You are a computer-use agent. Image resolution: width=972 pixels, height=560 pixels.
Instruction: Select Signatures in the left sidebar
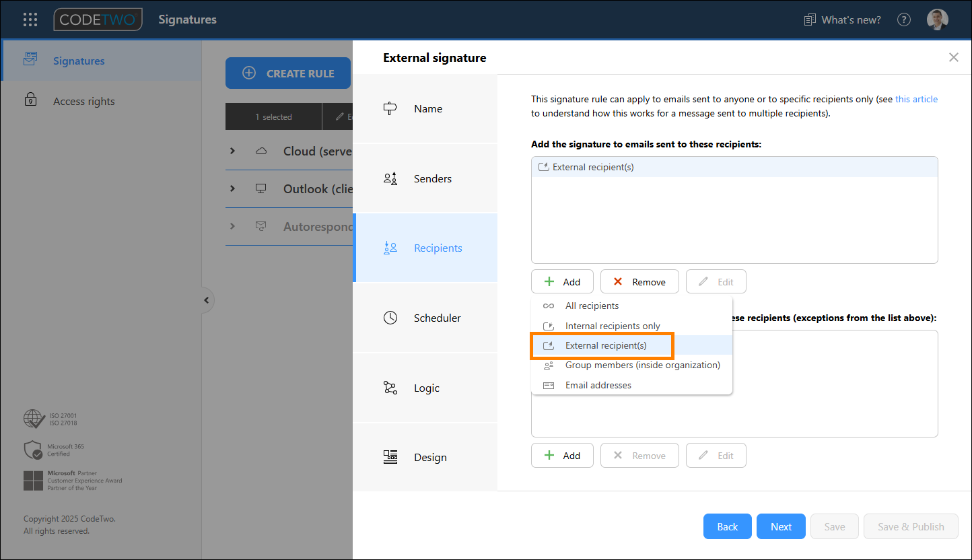point(101,61)
